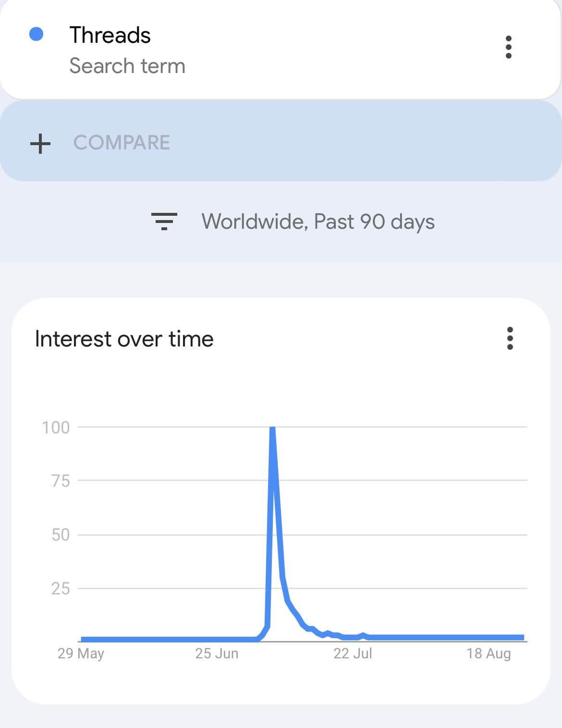Click the plus icon beside COMPARE
This screenshot has width=562, height=728.
40,143
